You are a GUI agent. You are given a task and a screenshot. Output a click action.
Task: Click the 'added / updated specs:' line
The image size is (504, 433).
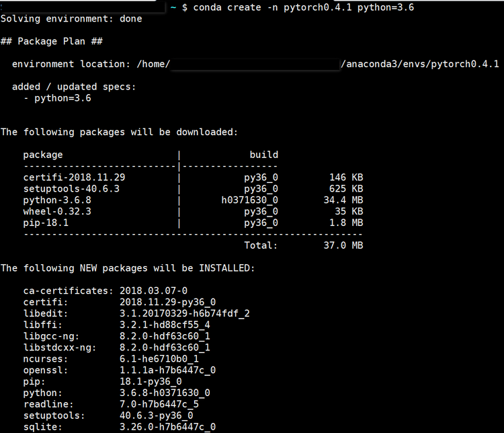tap(74, 87)
